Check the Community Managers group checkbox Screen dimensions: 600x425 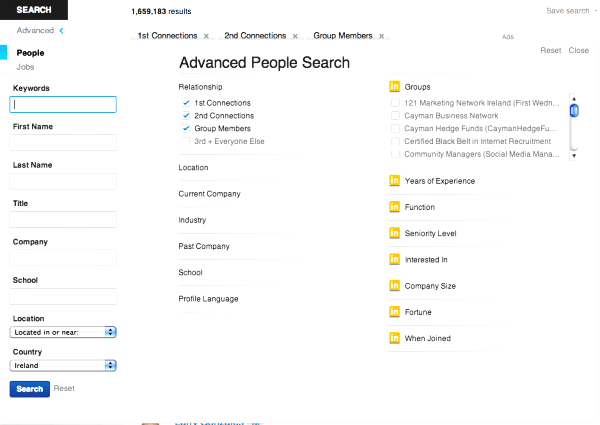click(395, 154)
